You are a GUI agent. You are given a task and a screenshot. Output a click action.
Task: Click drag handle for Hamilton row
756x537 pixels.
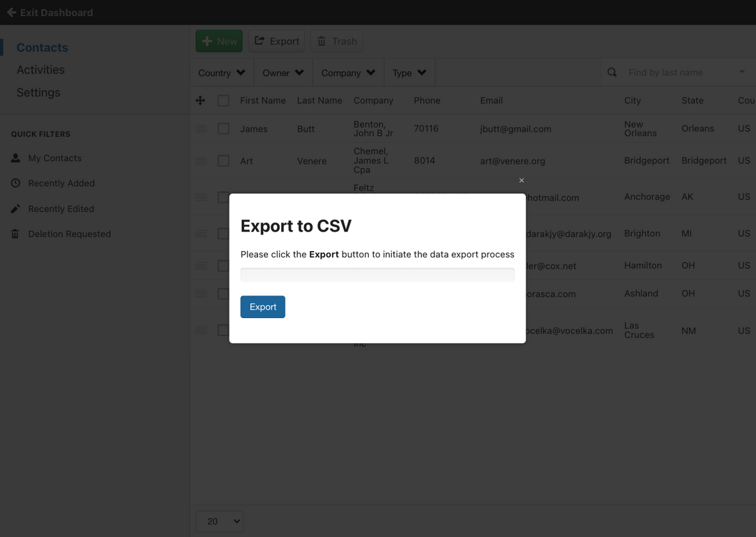pos(201,266)
